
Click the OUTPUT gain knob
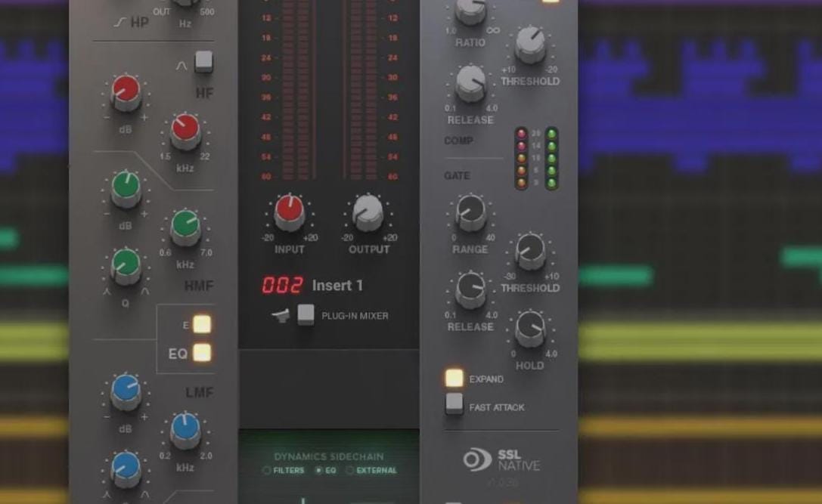point(368,212)
